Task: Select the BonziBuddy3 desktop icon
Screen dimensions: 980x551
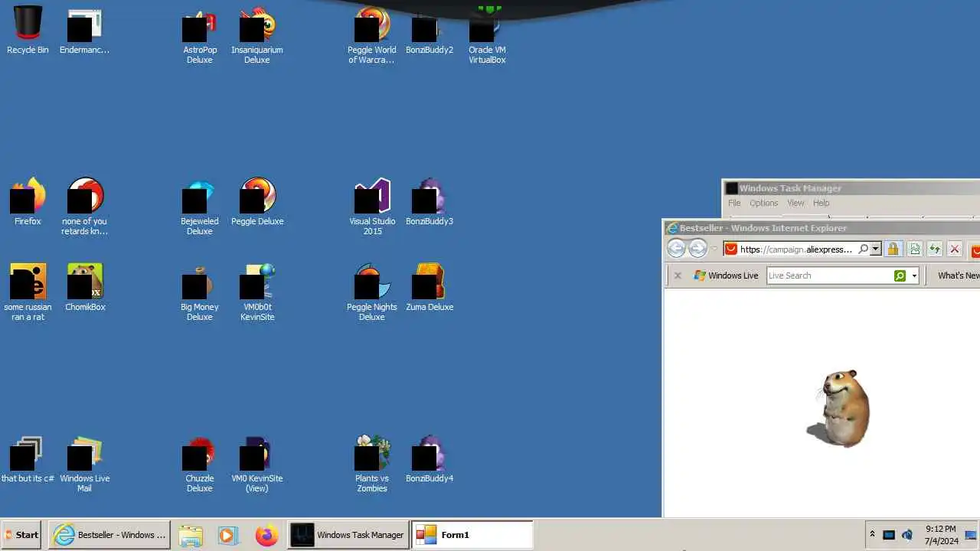Action: tap(430, 202)
